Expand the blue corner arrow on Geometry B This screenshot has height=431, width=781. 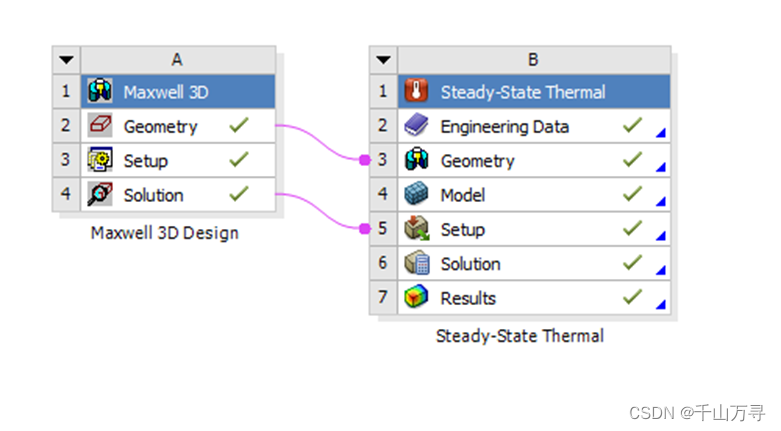(x=661, y=167)
